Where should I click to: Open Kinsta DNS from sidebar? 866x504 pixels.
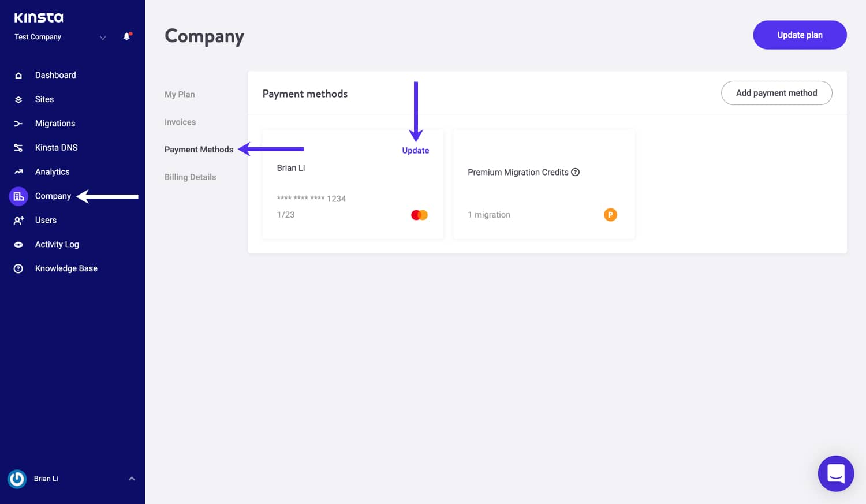[56, 148]
